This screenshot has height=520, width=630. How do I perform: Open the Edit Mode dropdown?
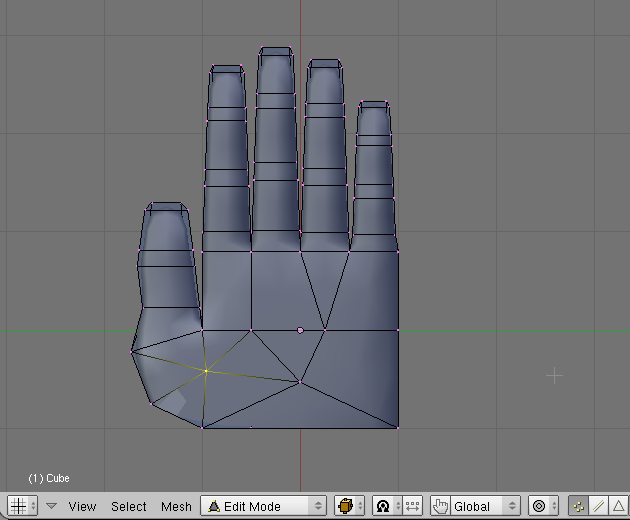(263, 506)
